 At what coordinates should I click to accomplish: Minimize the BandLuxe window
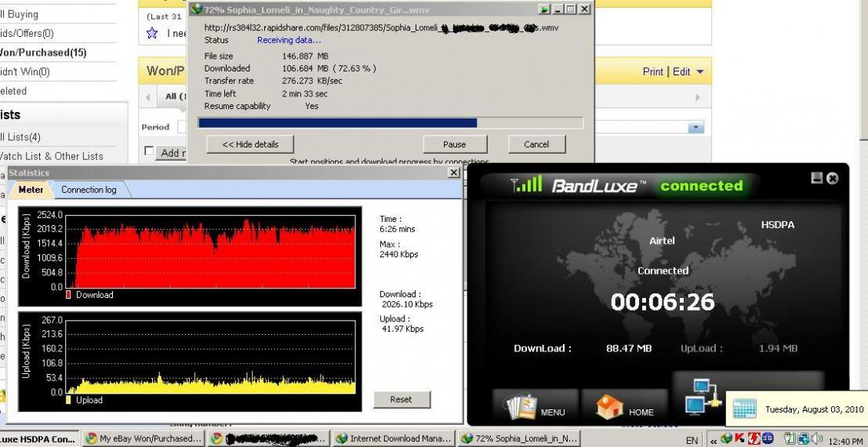point(816,177)
